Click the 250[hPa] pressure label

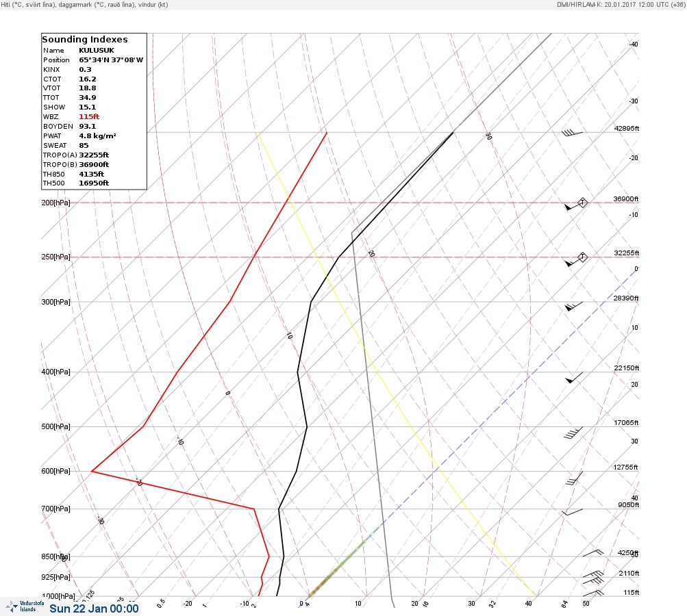coord(55,257)
